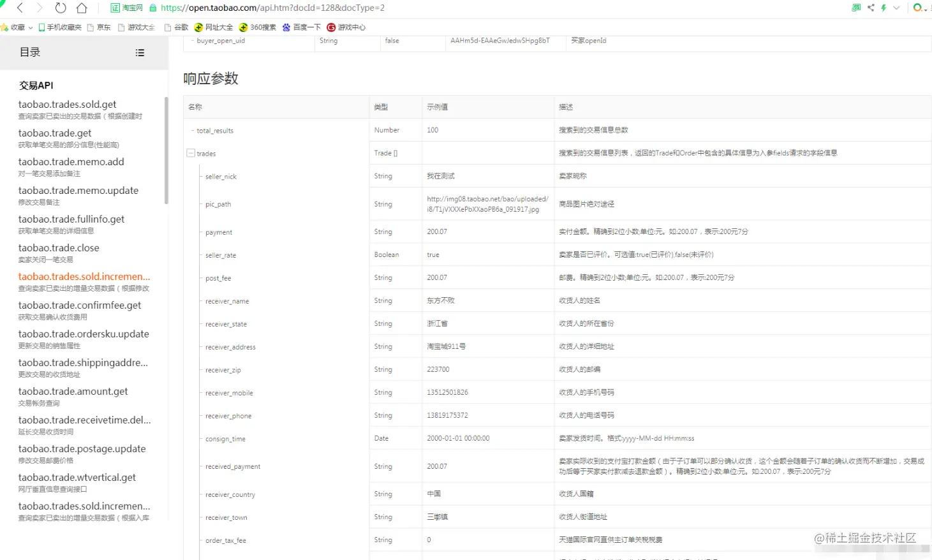This screenshot has width=932, height=560.
Task: Open the browser home page
Action: click(82, 8)
